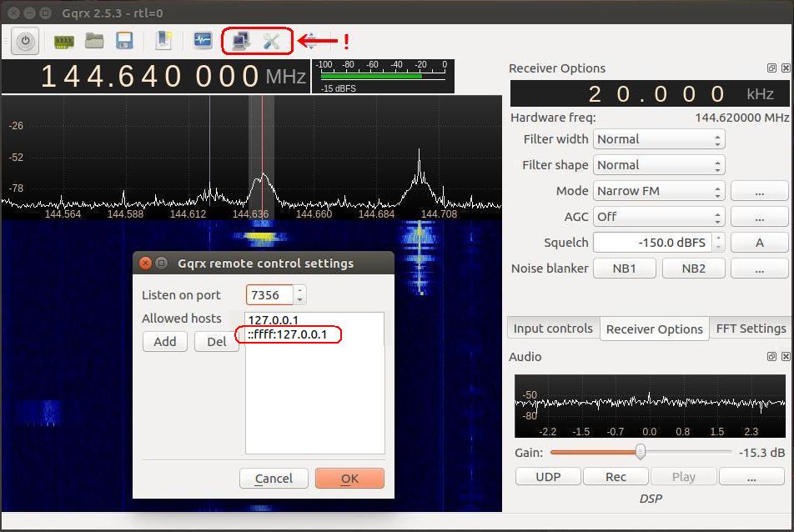
Task: Click the 20.000 kHz offset display
Action: click(650, 93)
